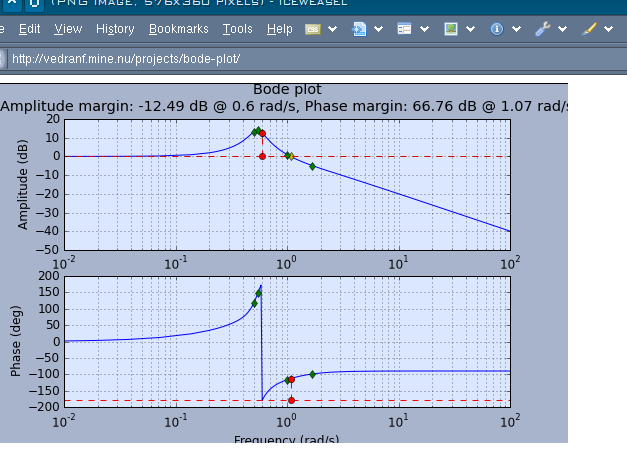
Task: Click the images toolbar icon
Action: 451,29
